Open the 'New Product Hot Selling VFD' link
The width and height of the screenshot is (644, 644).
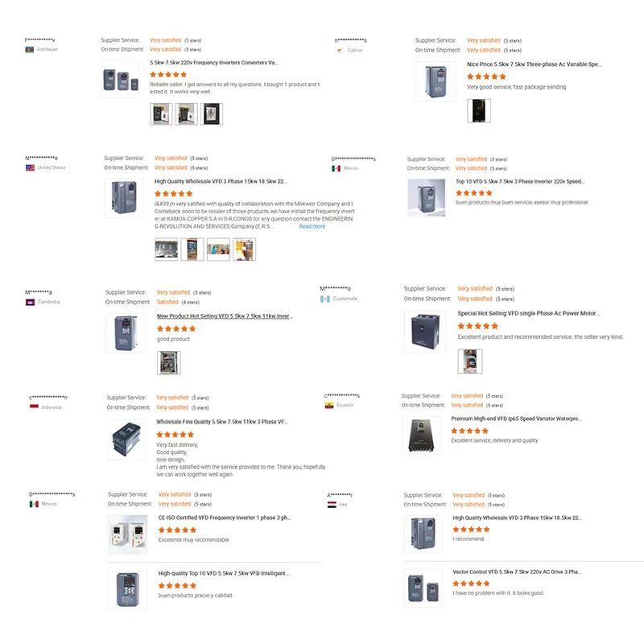click(224, 316)
